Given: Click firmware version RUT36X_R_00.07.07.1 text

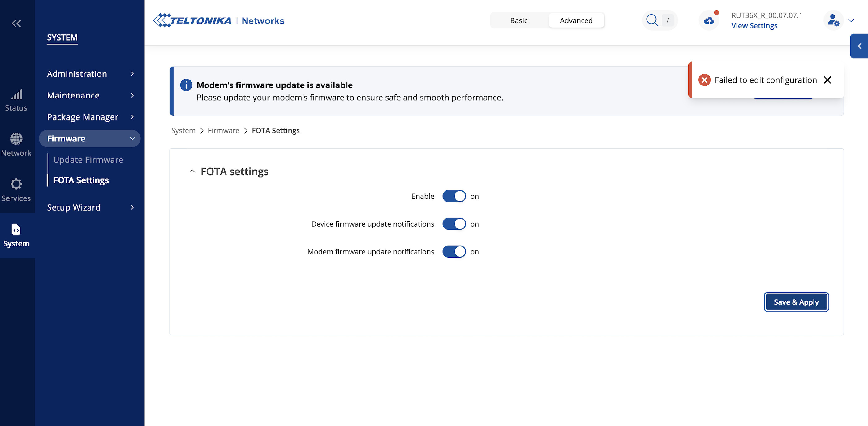Looking at the screenshot, I should (x=767, y=15).
